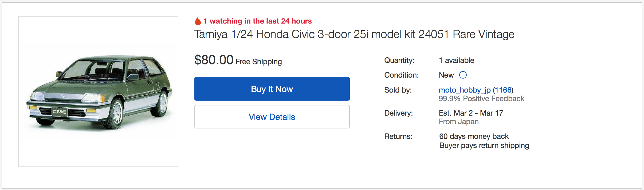The image size is (644, 190).
Task: Open seller moto_hobby_jp profile link
Action: pyautogui.click(x=465, y=90)
